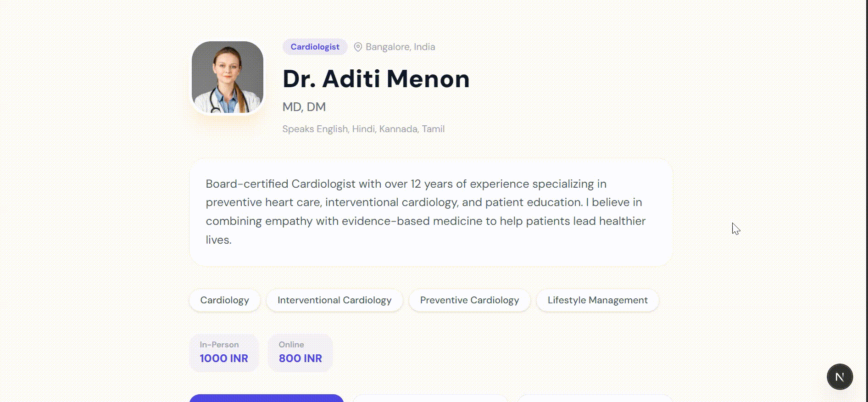This screenshot has height=402, width=868.
Task: Click the MD, DM qualifications text
Action: click(x=304, y=107)
